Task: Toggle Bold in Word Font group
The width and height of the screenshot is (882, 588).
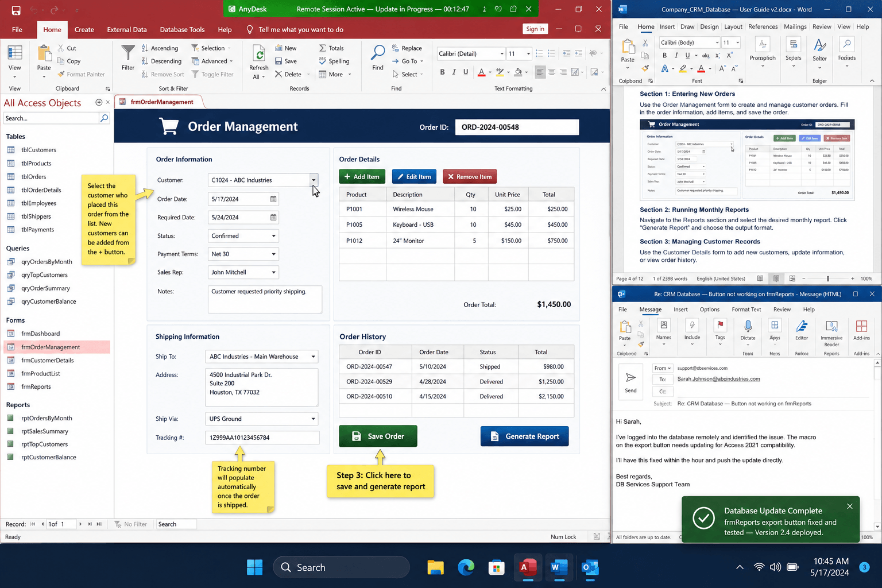Action: click(664, 55)
